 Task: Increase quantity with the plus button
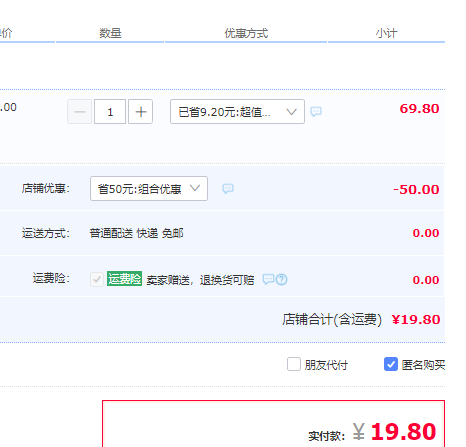click(x=141, y=112)
